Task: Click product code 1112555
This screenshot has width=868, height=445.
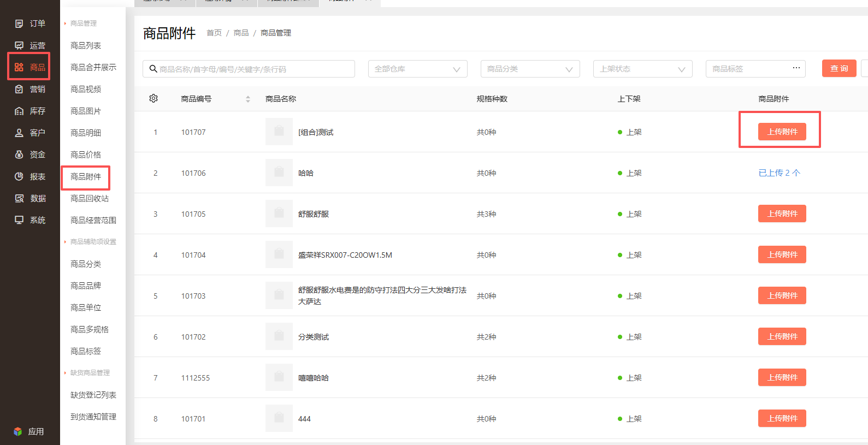Action: [x=196, y=378]
